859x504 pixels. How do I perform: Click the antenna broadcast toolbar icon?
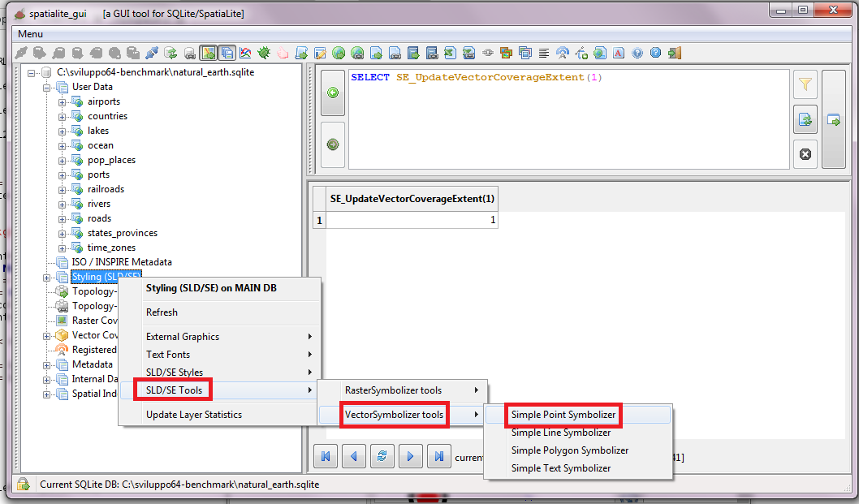click(563, 53)
